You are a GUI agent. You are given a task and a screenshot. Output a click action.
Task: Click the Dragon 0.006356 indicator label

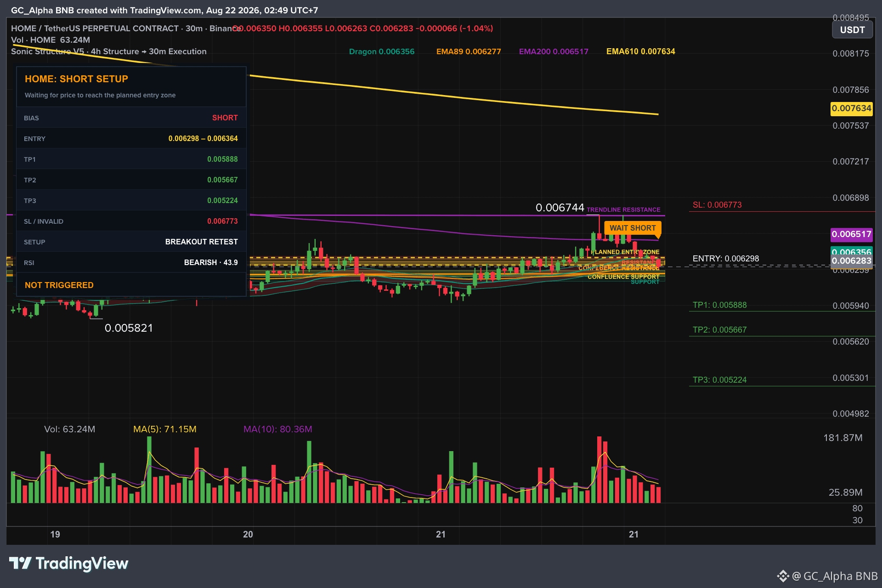click(382, 51)
